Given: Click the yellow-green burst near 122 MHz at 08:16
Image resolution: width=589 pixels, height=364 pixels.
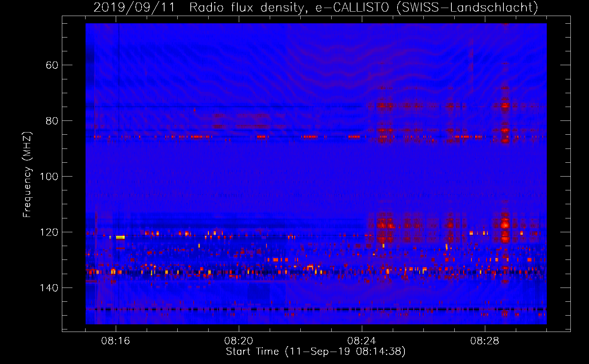Looking at the screenshot, I should 120,237.
